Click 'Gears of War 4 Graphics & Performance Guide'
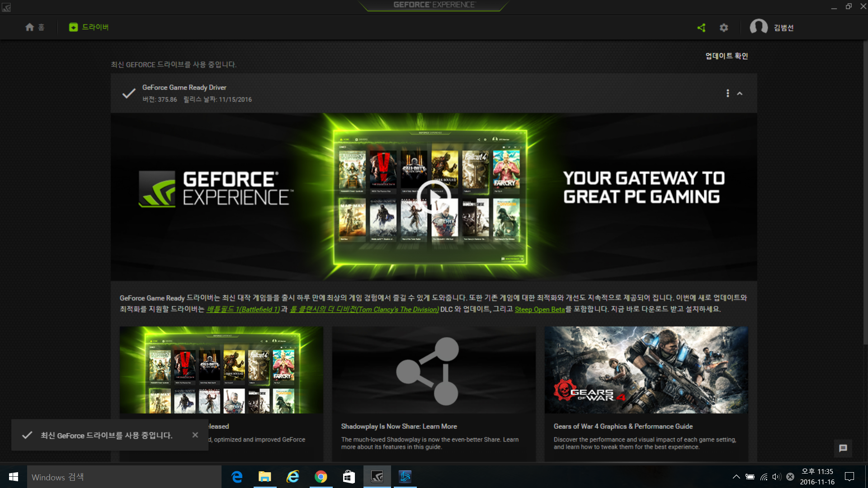868x488 pixels. [623, 427]
